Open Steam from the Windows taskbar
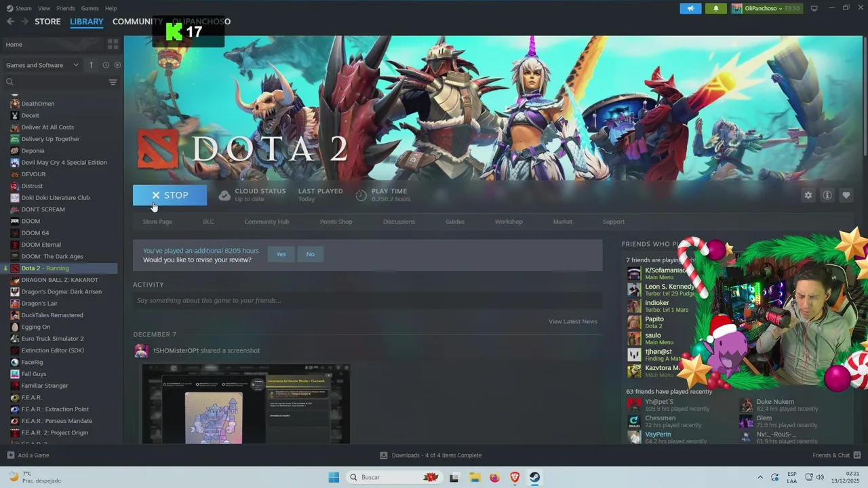Viewport: 868px width, 488px height. (534, 477)
